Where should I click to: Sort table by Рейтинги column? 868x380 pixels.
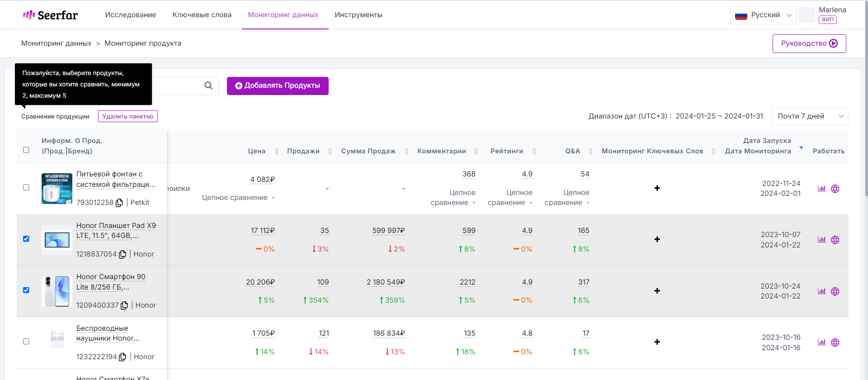click(534, 151)
